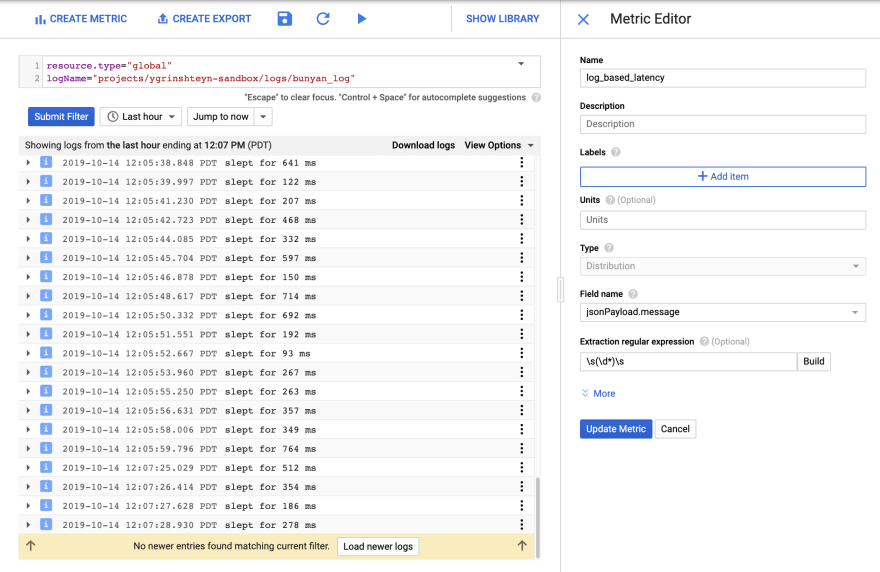Image resolution: width=880 pixels, height=572 pixels.
Task: Click the extraction regex input field
Action: [x=688, y=361]
